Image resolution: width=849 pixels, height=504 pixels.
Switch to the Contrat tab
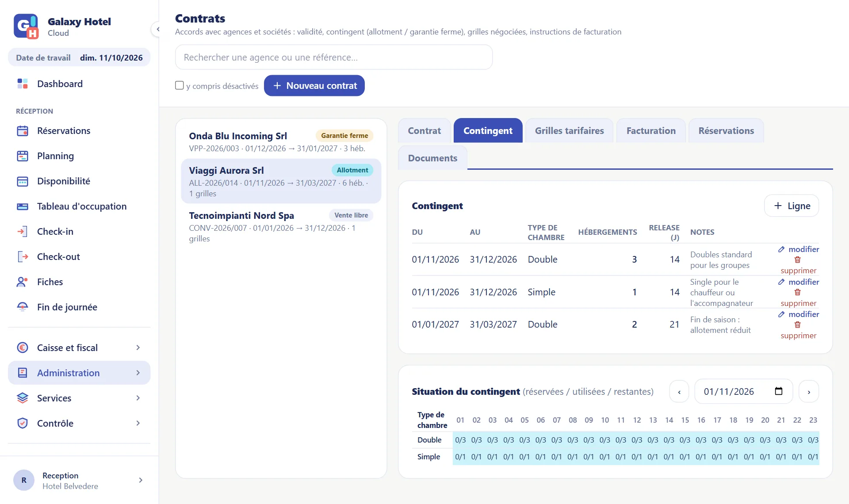[x=424, y=131]
